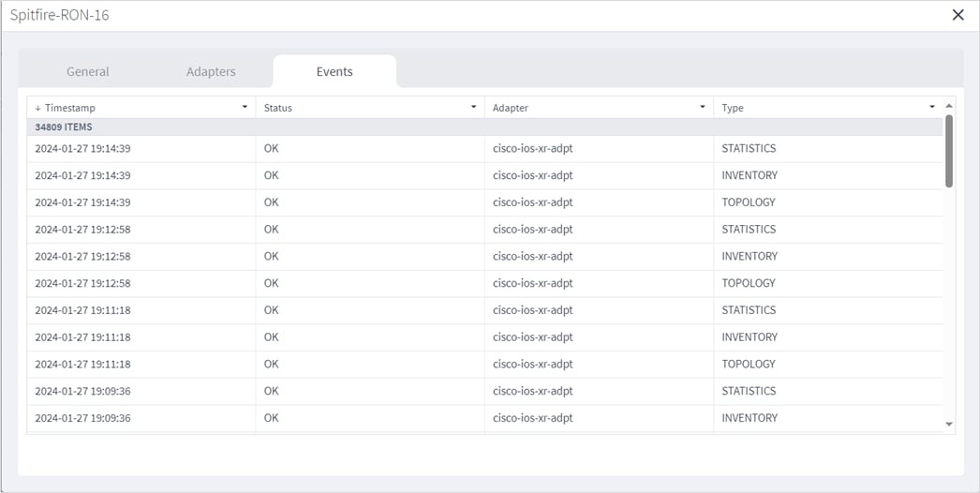
Task: Sort by the Type column header
Action: click(733, 108)
